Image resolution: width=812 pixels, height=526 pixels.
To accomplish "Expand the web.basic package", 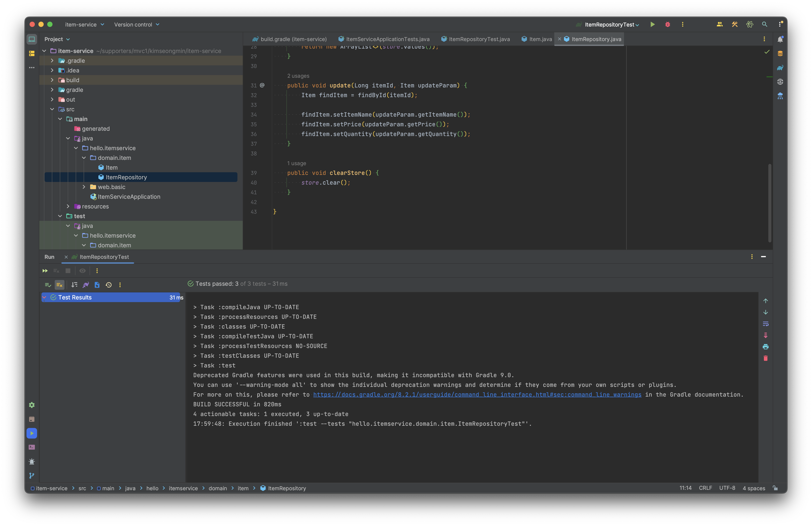I will pos(84,187).
